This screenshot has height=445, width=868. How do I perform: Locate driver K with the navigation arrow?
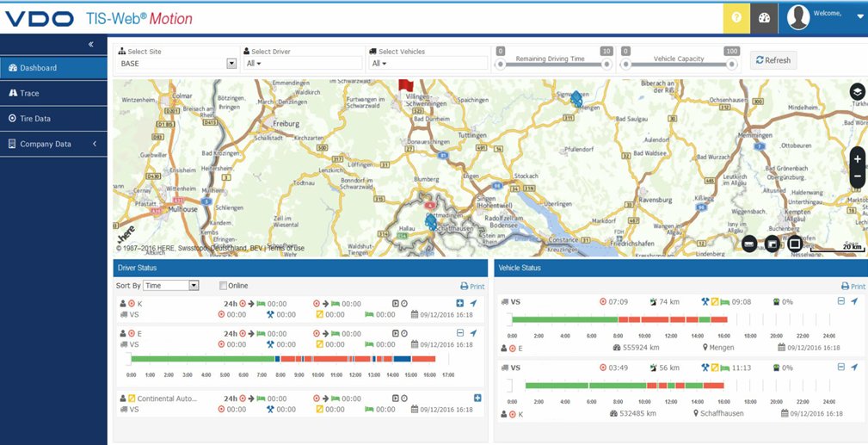coord(473,303)
